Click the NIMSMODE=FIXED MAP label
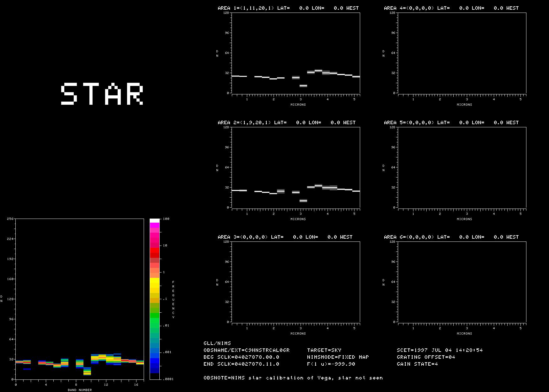The image size is (549, 392). tap(338, 357)
